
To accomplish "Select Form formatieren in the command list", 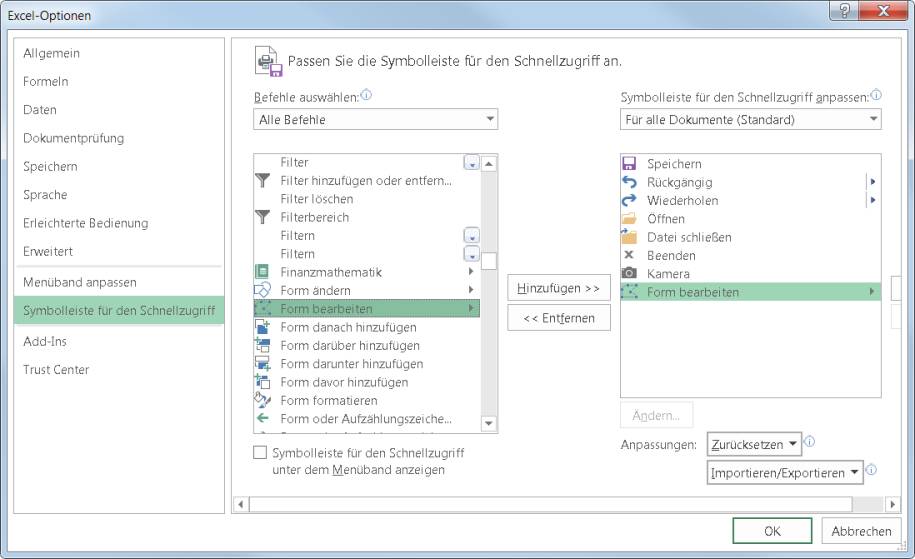I will tap(329, 400).
